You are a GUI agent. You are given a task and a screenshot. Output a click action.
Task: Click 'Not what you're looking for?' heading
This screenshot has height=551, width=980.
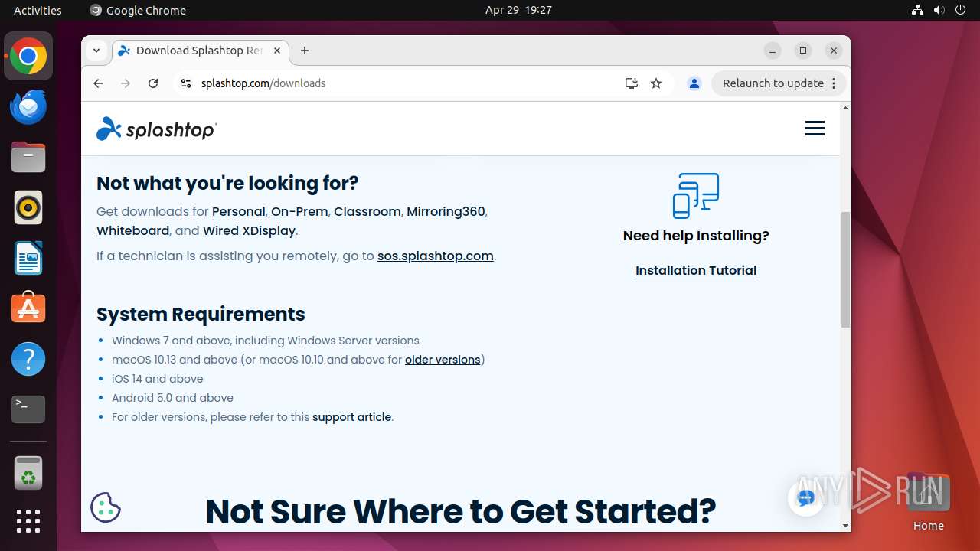[227, 184]
